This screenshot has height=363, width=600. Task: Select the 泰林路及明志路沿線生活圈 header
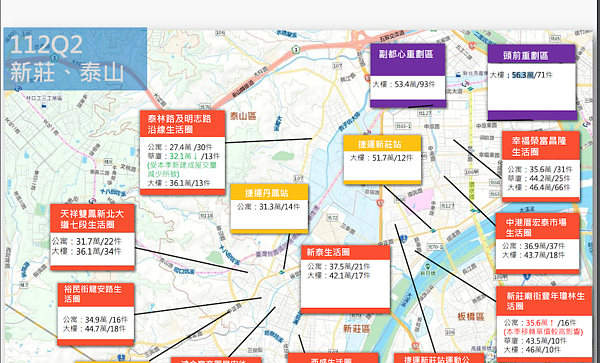182,124
